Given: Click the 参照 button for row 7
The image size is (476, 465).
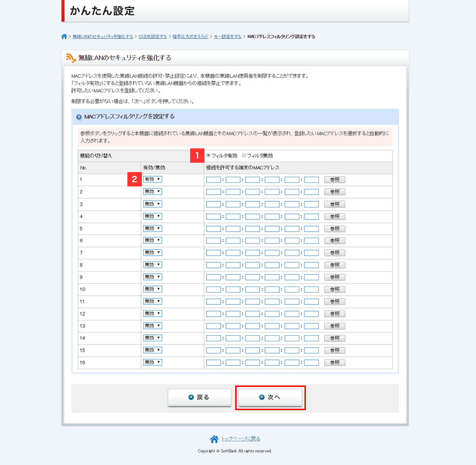Looking at the screenshot, I should [335, 253].
